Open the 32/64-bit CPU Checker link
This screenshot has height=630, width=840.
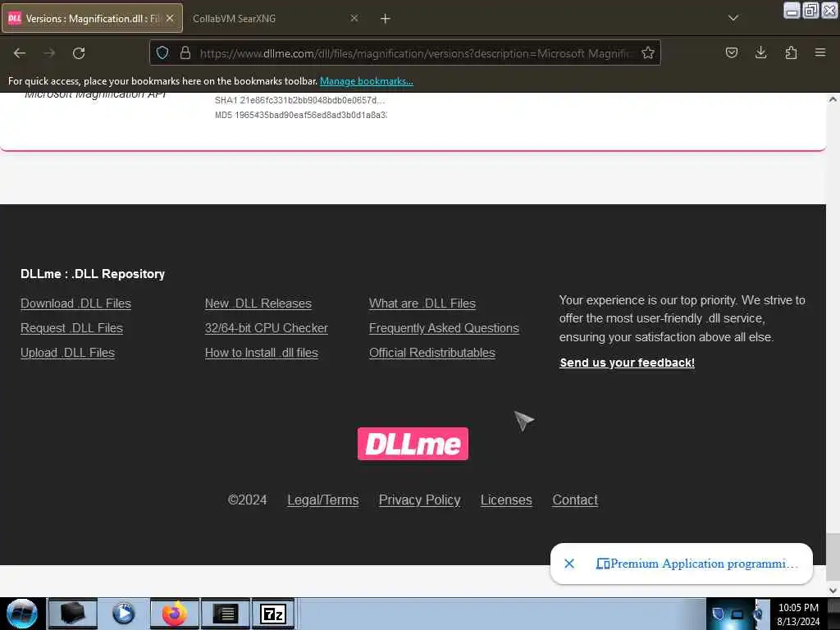(267, 328)
